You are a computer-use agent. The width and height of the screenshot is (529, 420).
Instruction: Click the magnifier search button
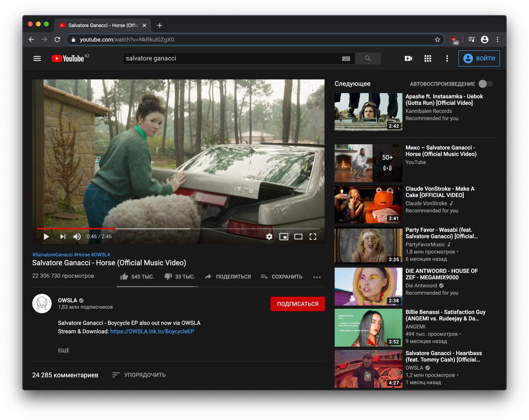pos(368,58)
